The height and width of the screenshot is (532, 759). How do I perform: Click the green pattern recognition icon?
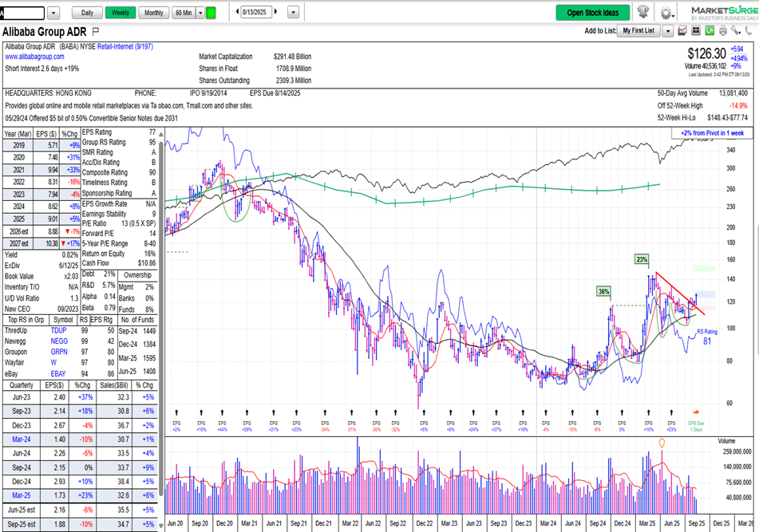(710, 31)
